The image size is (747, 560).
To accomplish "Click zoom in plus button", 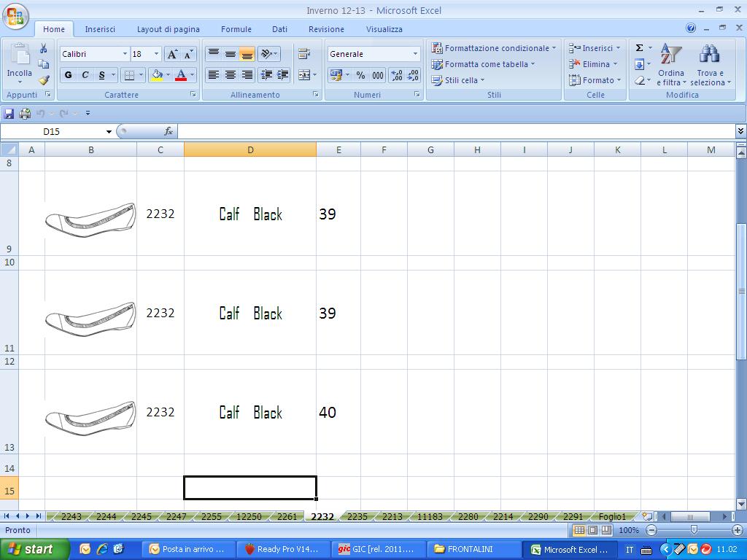I will [738, 530].
